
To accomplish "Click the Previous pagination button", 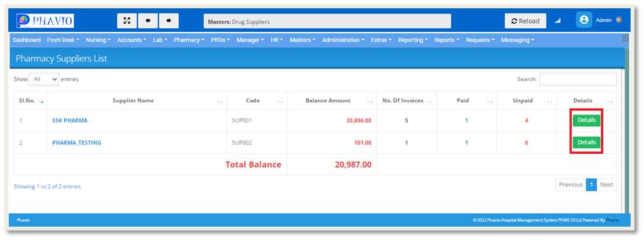I will (571, 185).
